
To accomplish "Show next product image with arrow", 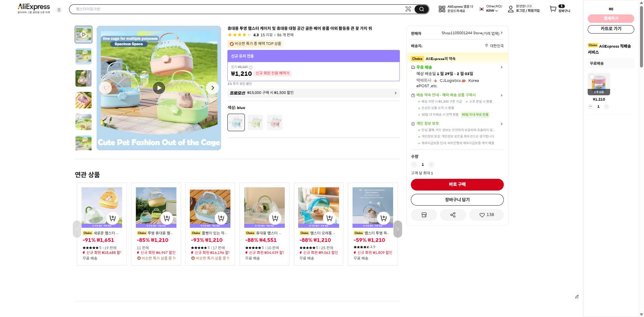I will click(x=212, y=88).
